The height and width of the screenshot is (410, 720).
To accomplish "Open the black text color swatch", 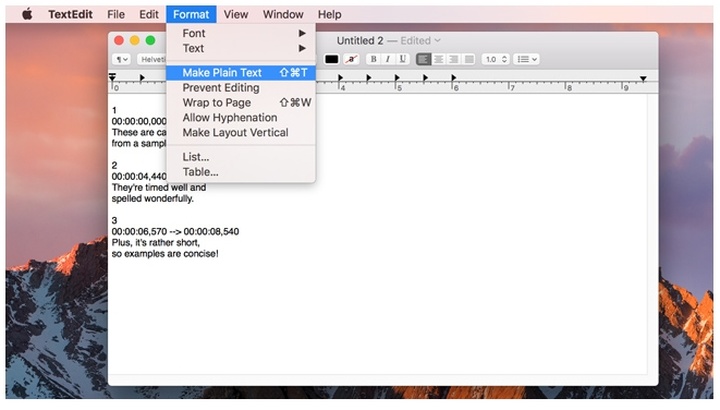I will click(x=332, y=59).
